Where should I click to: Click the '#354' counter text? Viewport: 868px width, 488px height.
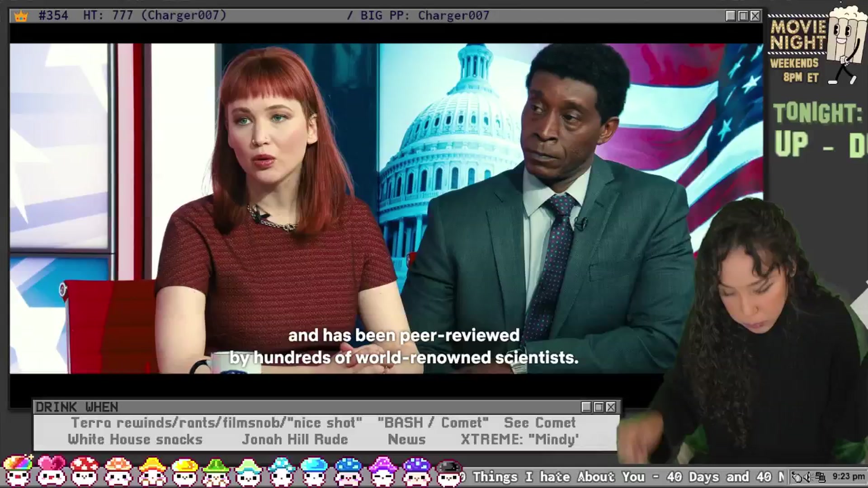pos(53,15)
